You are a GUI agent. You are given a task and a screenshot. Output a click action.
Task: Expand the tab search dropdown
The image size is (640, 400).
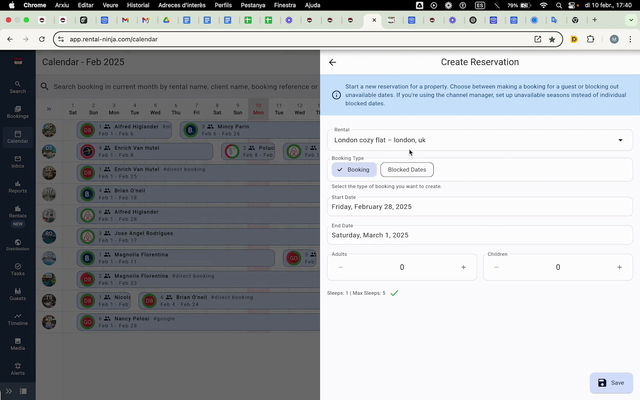tap(631, 20)
